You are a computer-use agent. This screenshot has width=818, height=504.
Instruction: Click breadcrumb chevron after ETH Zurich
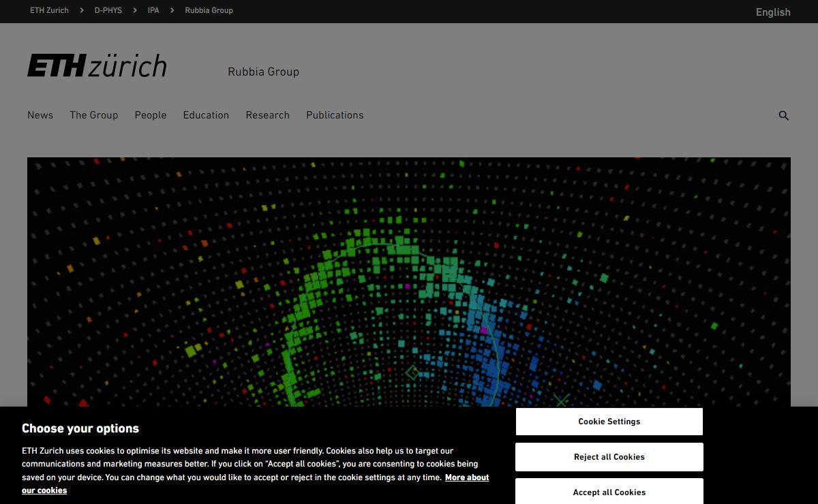pyautogui.click(x=82, y=10)
